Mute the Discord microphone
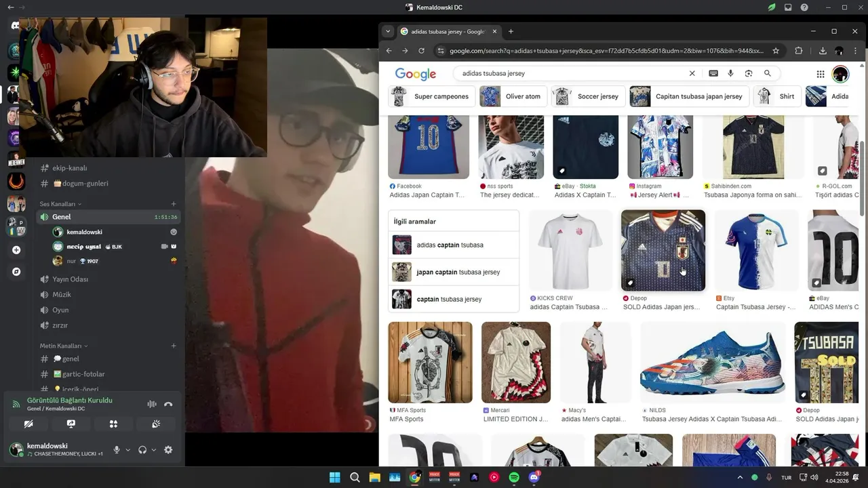This screenshot has width=868, height=488. (x=117, y=449)
